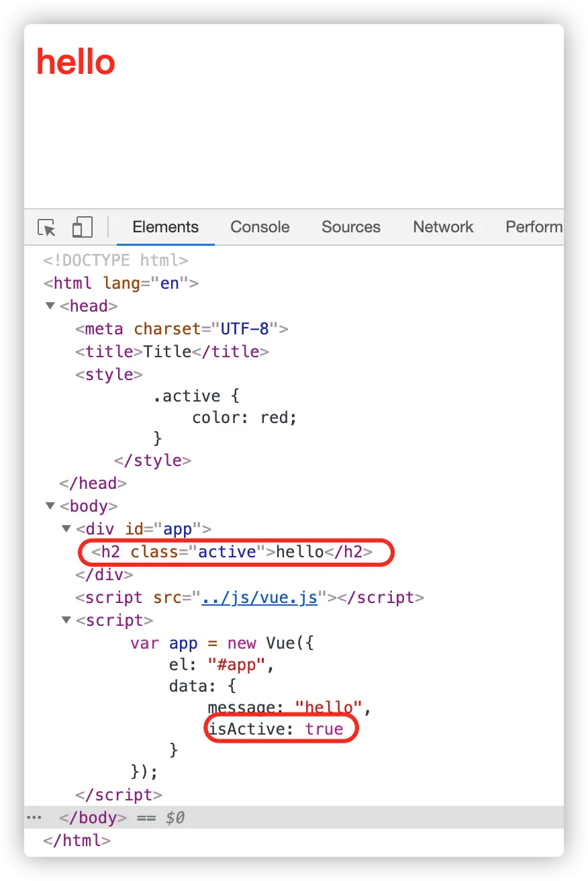Screen dimensions: 588x881
Task: Click the data: { line
Action: pos(202,687)
